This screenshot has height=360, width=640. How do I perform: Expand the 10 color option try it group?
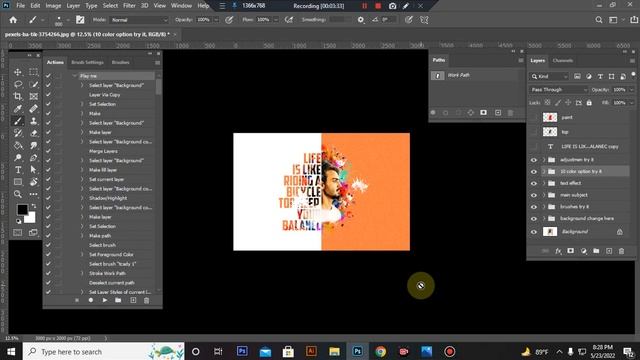point(544,172)
